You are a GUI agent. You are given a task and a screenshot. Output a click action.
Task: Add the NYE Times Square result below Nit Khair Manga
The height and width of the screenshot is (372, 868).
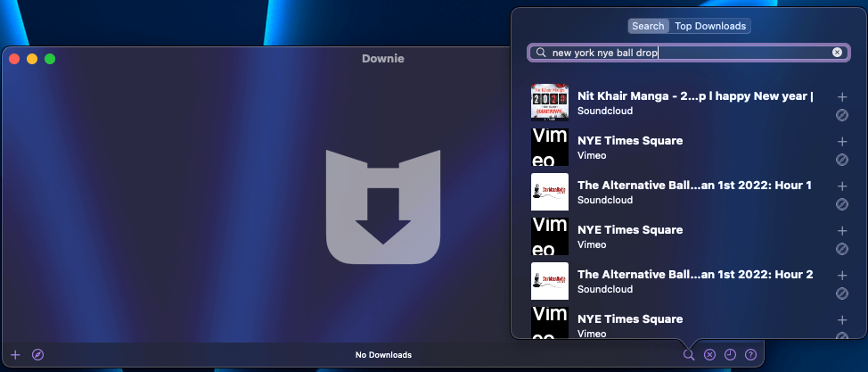coord(842,142)
